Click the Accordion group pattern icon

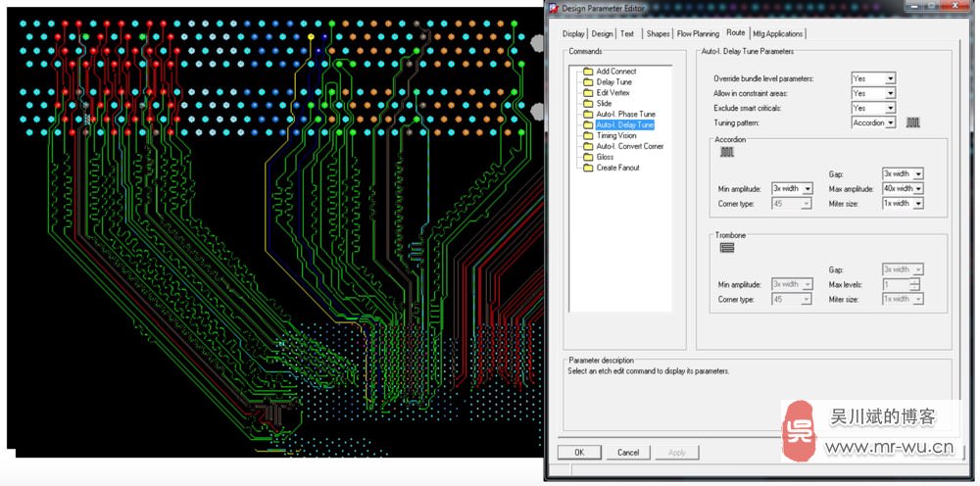[726, 152]
